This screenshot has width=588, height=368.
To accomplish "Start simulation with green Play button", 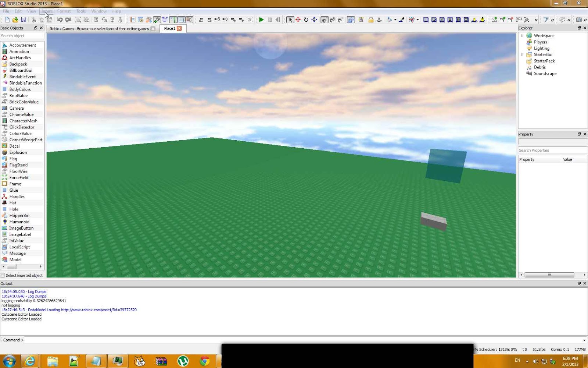I will 261,20.
